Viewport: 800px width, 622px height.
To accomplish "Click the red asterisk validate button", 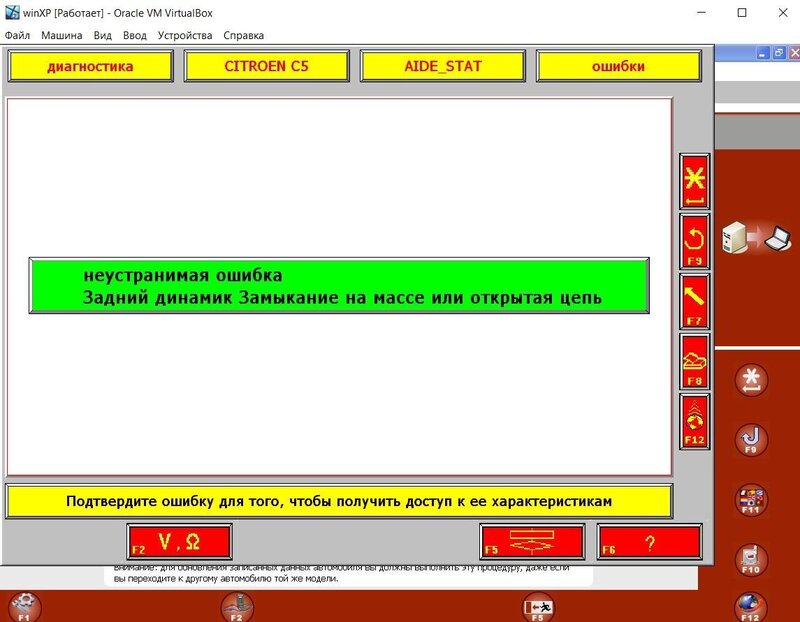I will (x=694, y=181).
